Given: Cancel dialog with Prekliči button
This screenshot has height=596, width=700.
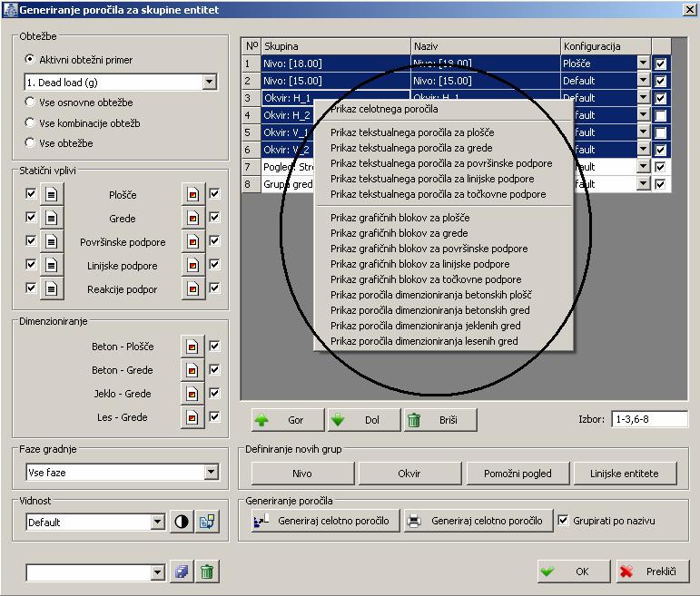Looking at the screenshot, I should click(x=653, y=572).
